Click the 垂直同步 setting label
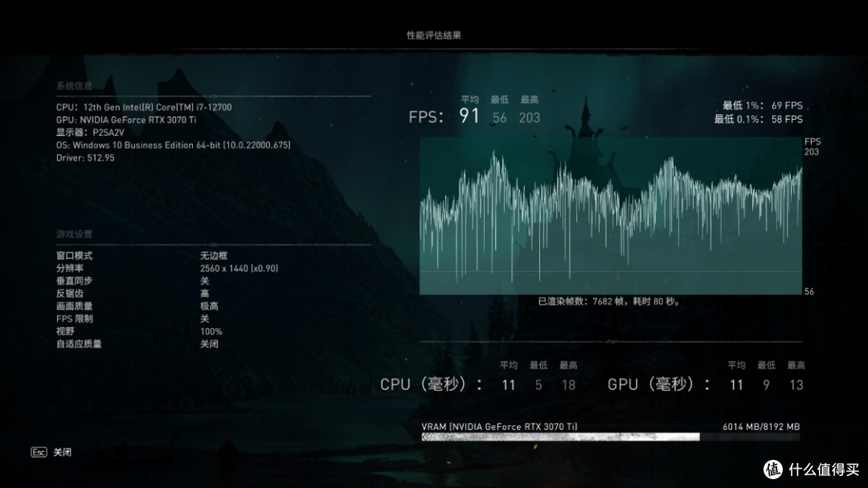This screenshot has width=868, height=488. click(74, 281)
